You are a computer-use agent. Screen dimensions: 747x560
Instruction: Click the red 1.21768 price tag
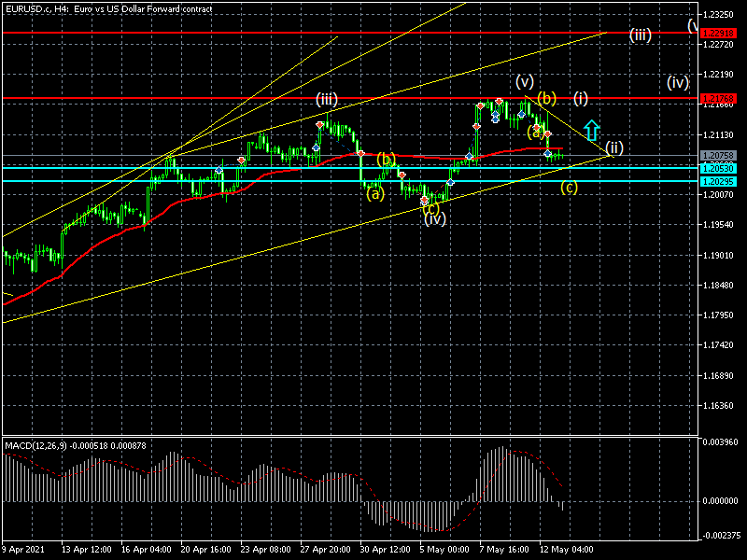[x=717, y=97]
